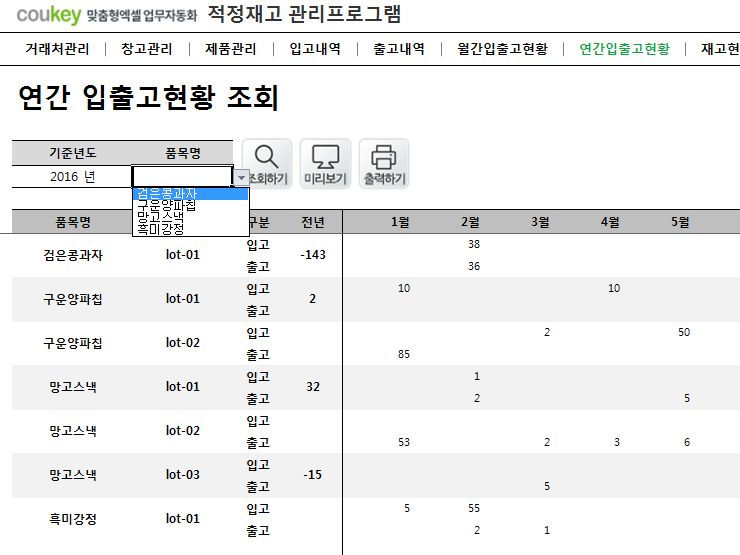Select the 32 previous-year value

pos(313,387)
